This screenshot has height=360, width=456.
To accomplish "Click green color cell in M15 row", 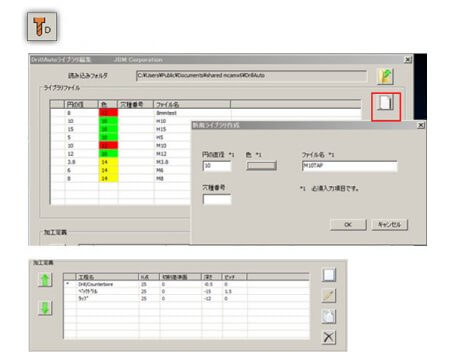I will [x=108, y=129].
